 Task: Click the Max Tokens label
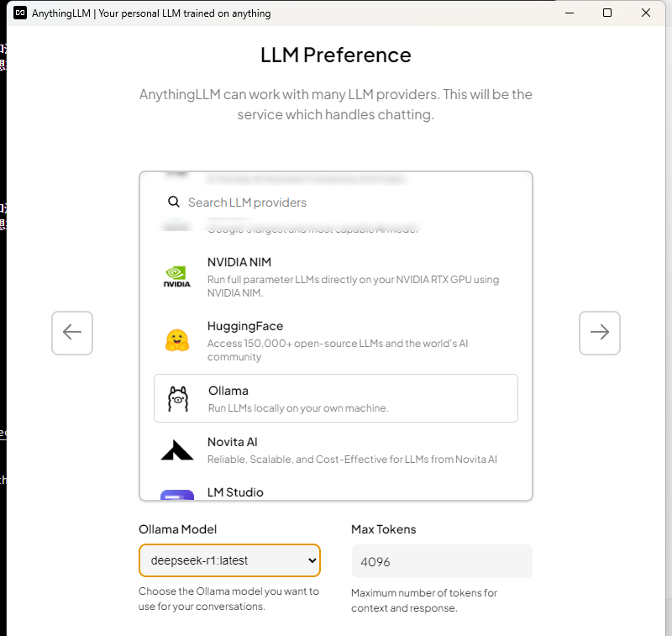pyautogui.click(x=384, y=529)
